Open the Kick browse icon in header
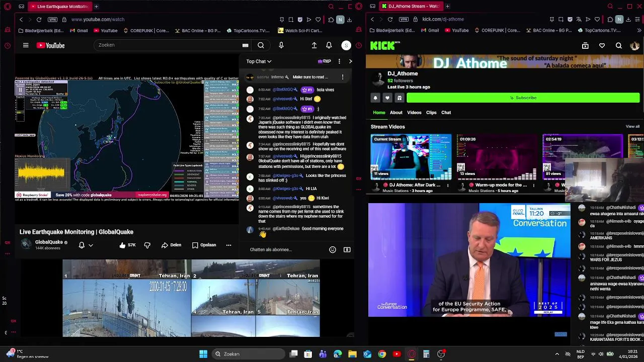 (x=585, y=46)
